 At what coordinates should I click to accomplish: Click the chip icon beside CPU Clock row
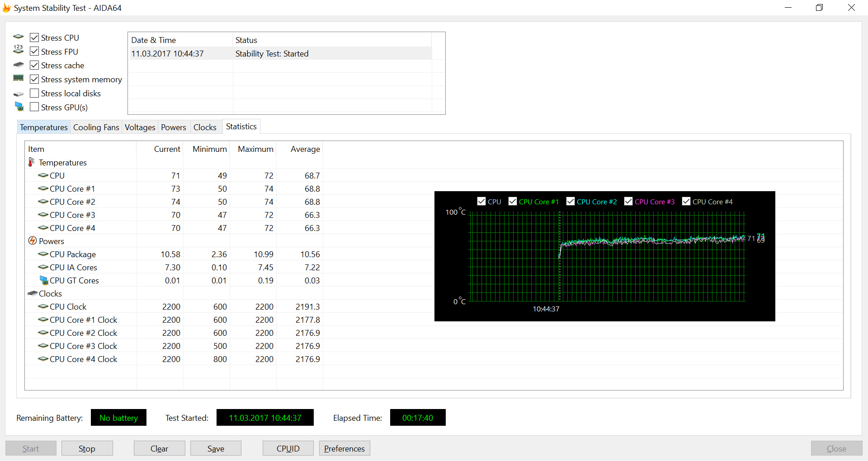click(x=43, y=306)
